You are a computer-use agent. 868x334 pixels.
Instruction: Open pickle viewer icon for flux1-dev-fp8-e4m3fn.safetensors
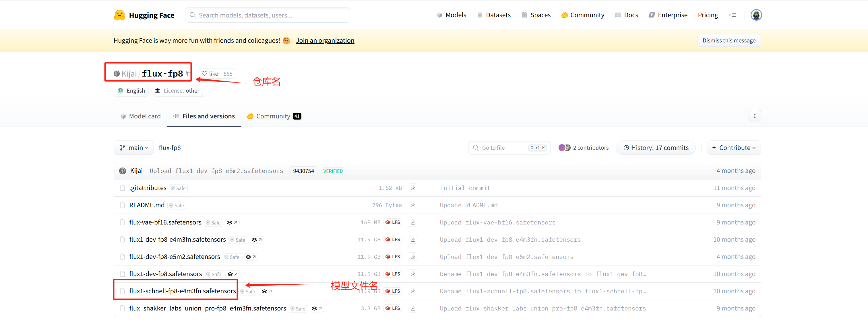click(x=256, y=240)
